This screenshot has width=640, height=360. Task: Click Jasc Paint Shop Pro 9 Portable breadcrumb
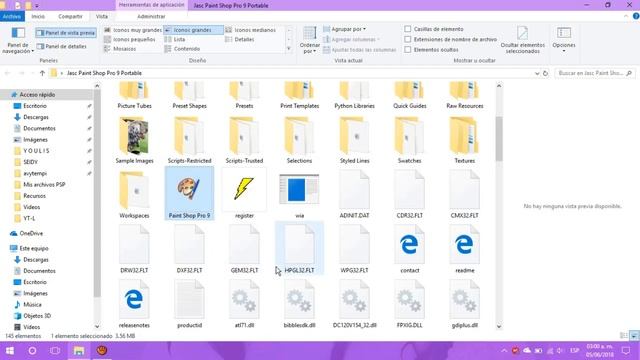(104, 73)
